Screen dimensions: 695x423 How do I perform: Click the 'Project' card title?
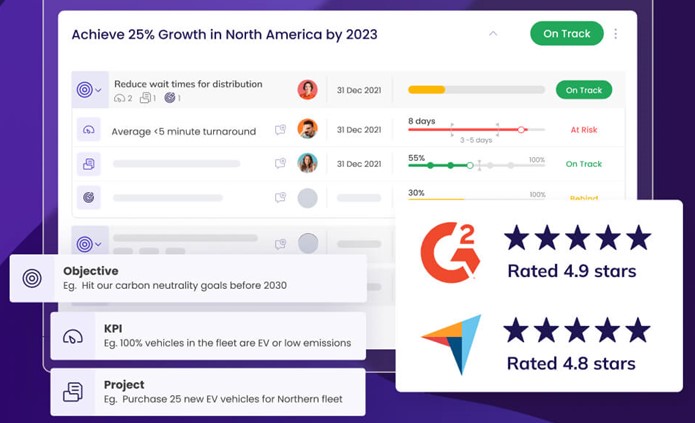pyautogui.click(x=124, y=385)
